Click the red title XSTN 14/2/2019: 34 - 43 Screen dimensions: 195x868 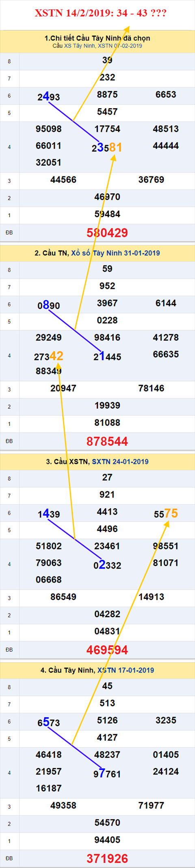100,13
